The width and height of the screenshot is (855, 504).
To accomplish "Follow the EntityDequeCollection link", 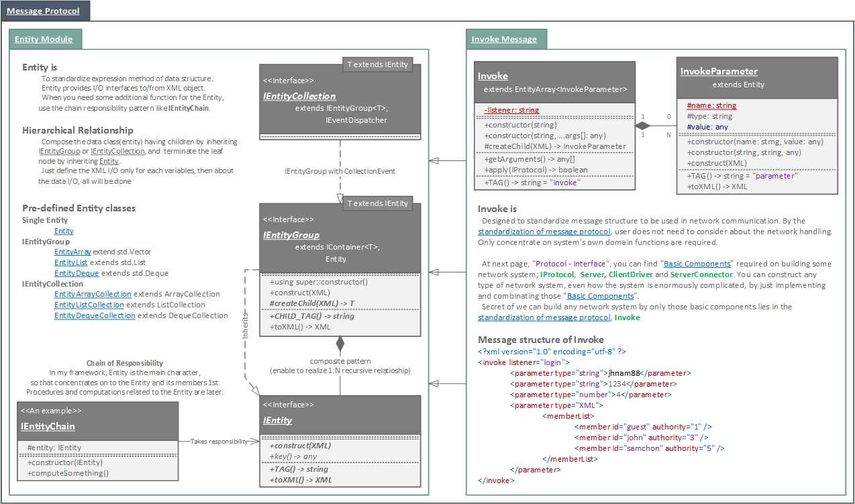I will (x=95, y=315).
